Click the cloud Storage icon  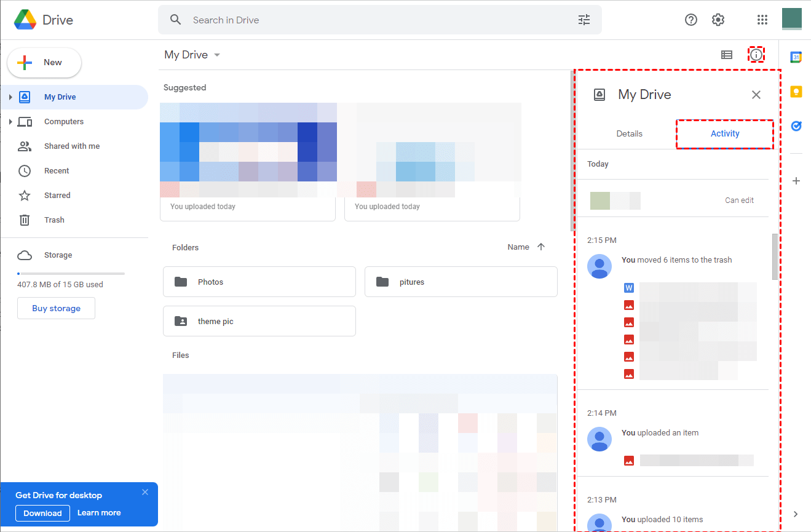(25, 255)
